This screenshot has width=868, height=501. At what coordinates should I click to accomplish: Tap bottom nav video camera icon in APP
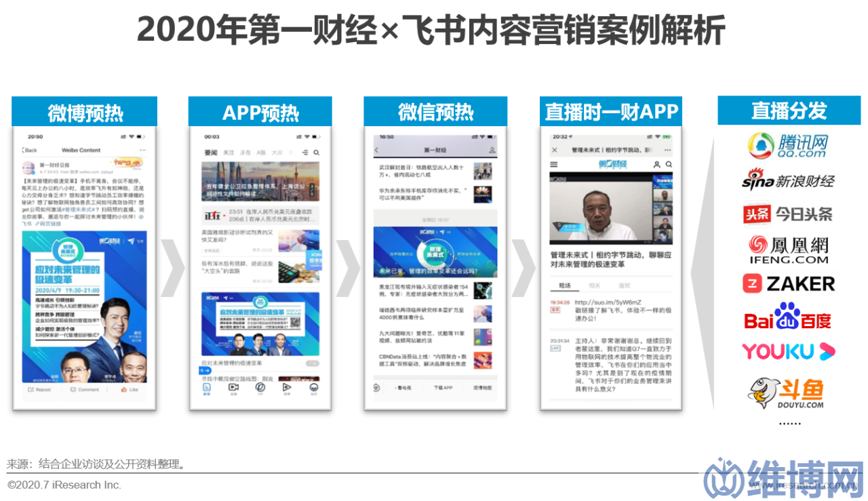(233, 388)
